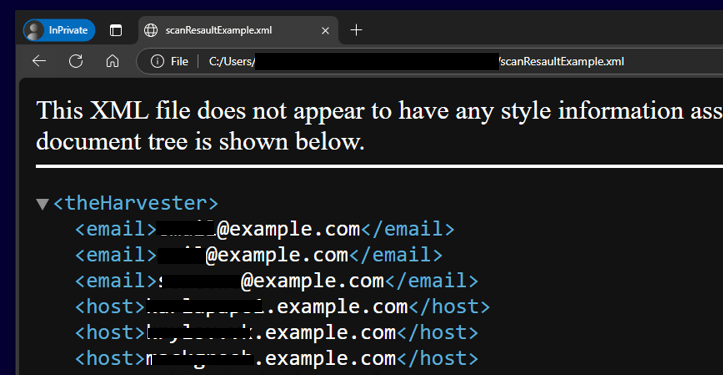Screen dimensions: 723x375
Task: Click the second host entry line
Action: pyautogui.click(x=277, y=333)
